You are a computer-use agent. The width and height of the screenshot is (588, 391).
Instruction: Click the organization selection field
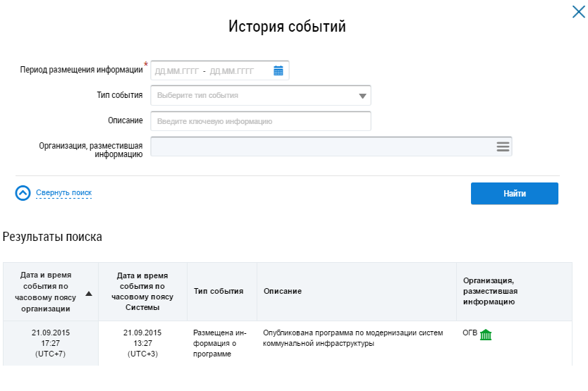(x=321, y=147)
